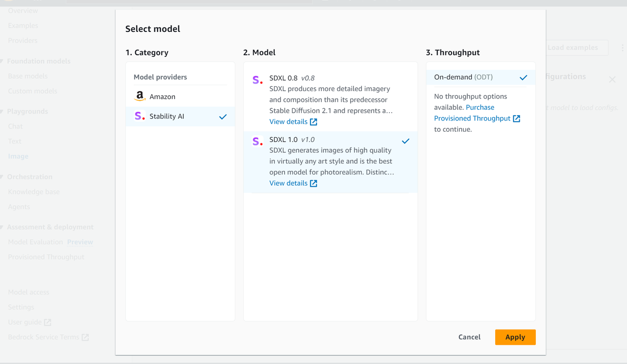This screenshot has width=627, height=364.
Task: Choose the SDXL 0.8 model
Action: click(331, 100)
